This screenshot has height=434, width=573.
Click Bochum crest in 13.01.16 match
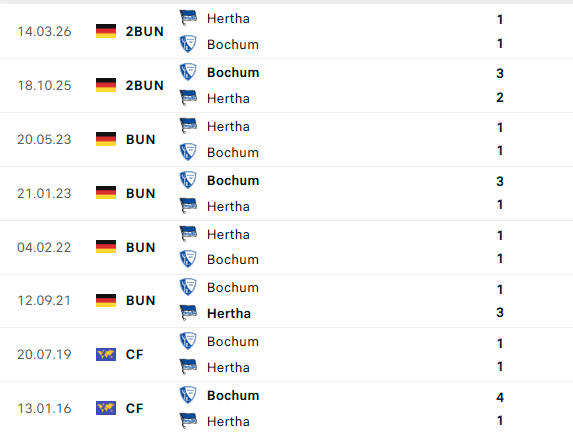pos(188,395)
